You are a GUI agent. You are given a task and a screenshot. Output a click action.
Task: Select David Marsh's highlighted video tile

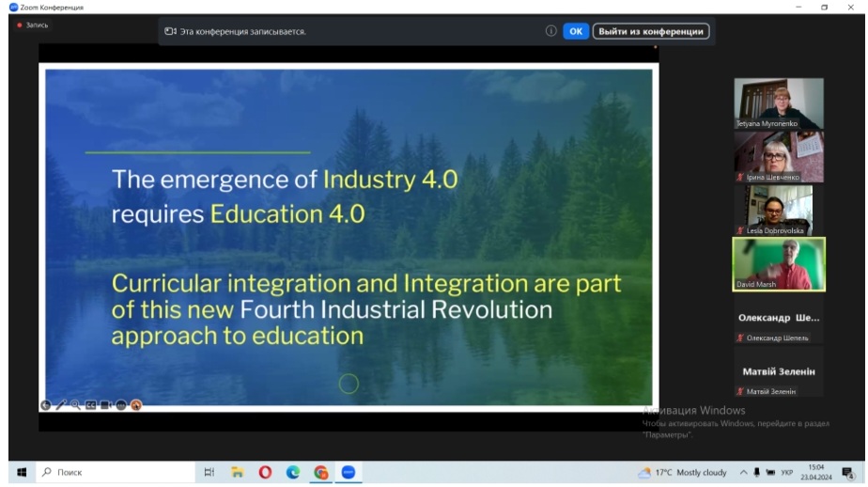pos(779,263)
